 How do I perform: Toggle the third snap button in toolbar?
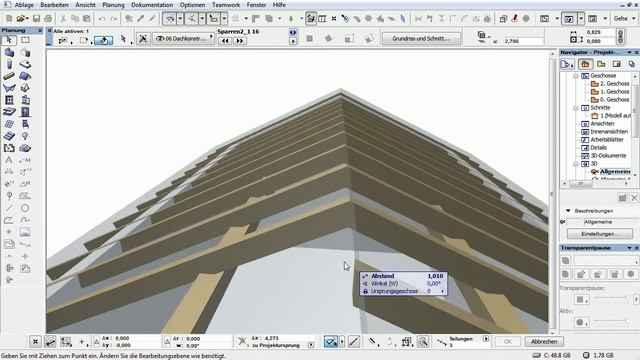213,19
